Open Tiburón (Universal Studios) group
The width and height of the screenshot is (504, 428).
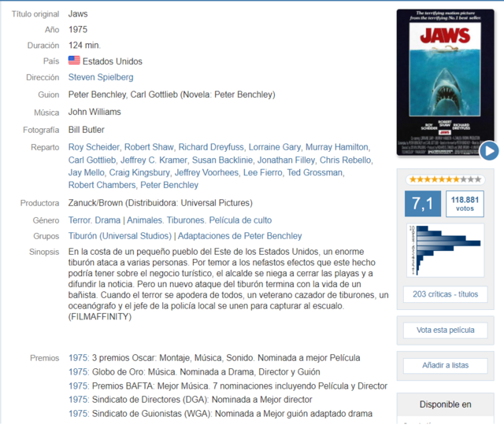pos(120,236)
